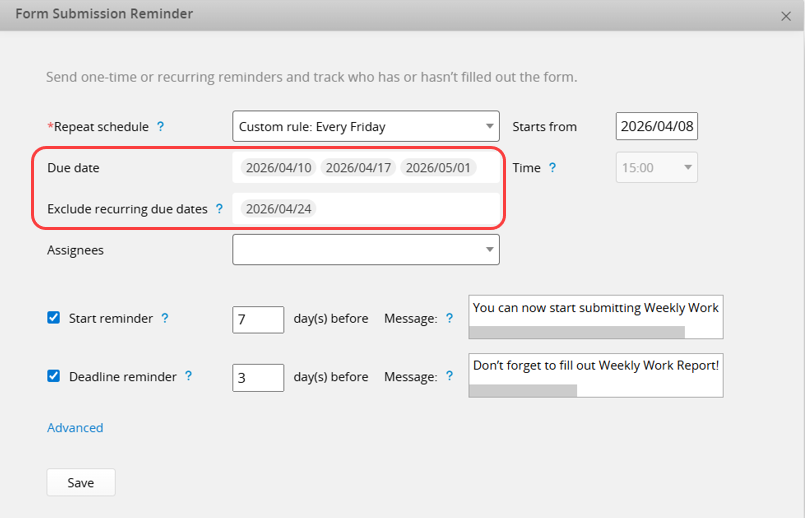The image size is (805, 518).
Task: Click help icon beside Deadline reminder
Action: point(188,376)
